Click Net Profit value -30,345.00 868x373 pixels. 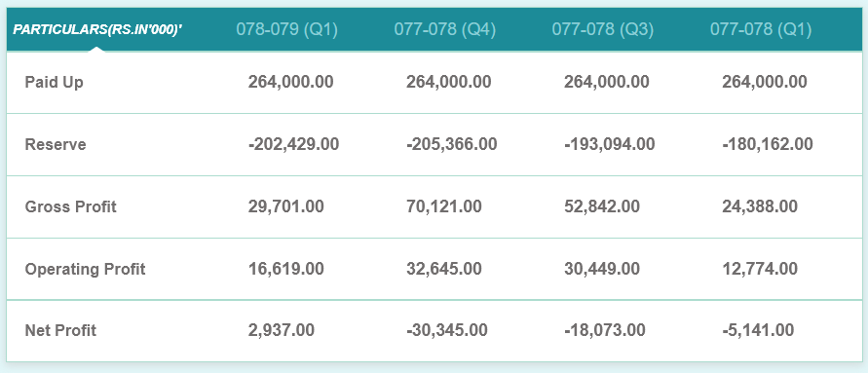(447, 330)
